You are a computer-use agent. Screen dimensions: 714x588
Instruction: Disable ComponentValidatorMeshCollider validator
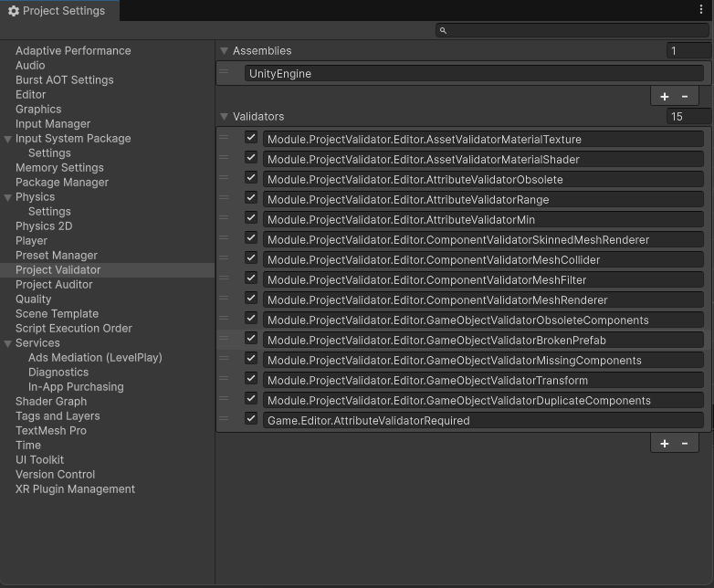click(x=251, y=257)
